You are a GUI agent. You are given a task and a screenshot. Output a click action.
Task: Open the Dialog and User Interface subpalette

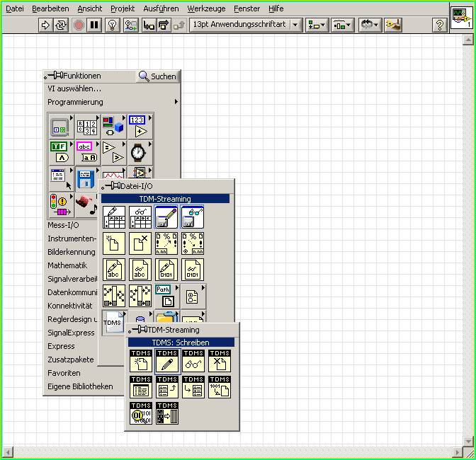click(x=61, y=179)
